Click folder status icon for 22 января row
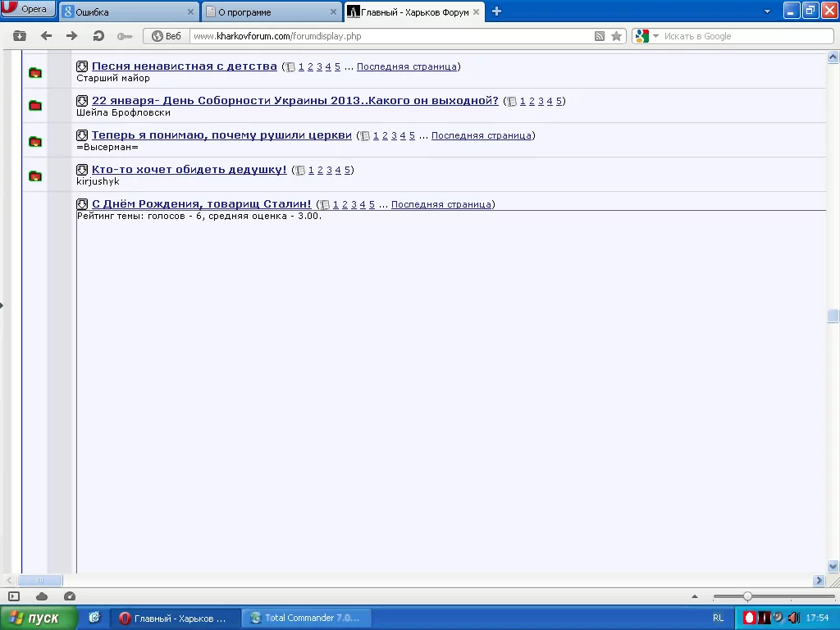The image size is (840, 630). pos(35,106)
